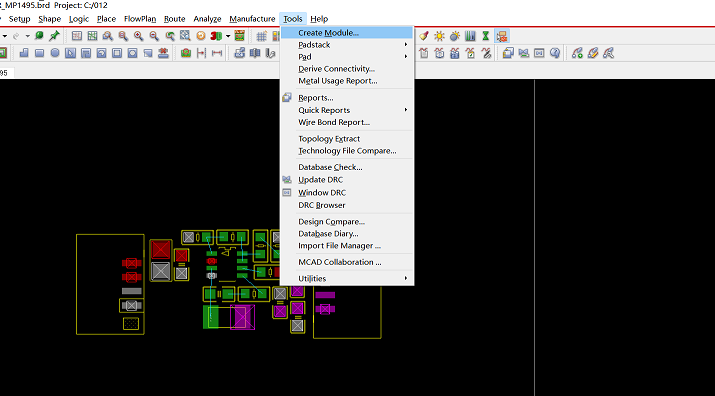Click the Zoom Selection icon
Screen dimensions: 715x396
tap(185, 36)
